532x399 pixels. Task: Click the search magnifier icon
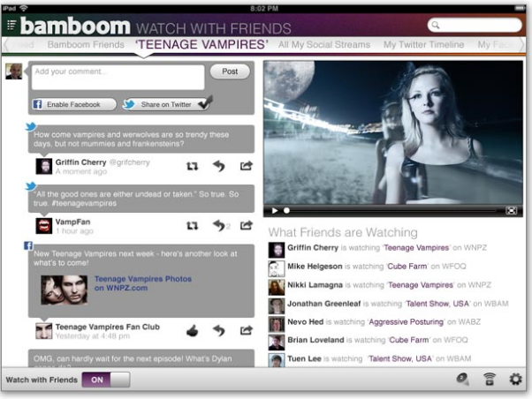(x=436, y=25)
